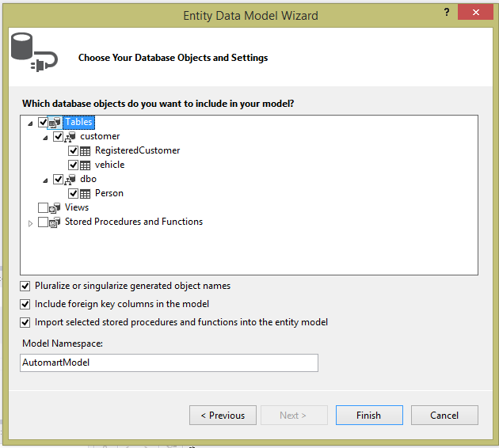Click the Entity Data Model Wizard title bar
This screenshot has height=448, width=499.
click(250, 16)
